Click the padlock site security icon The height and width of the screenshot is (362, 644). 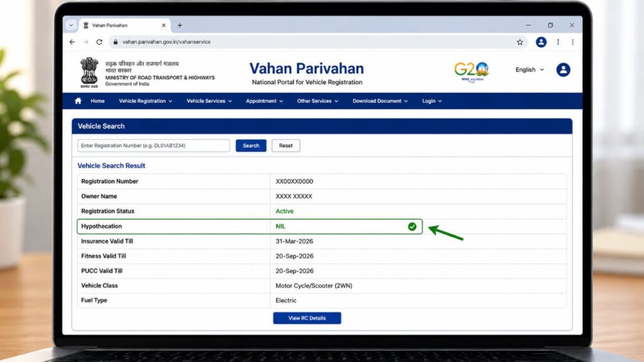pos(116,42)
